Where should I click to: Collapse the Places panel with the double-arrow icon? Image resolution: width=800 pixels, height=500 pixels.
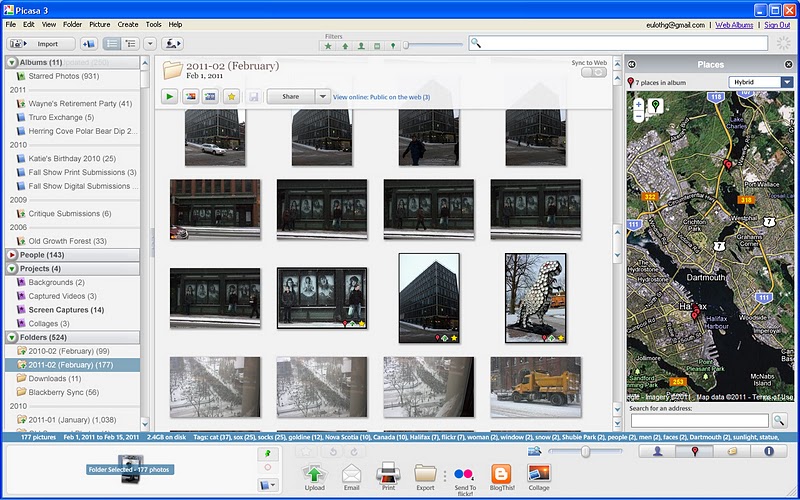[631, 64]
